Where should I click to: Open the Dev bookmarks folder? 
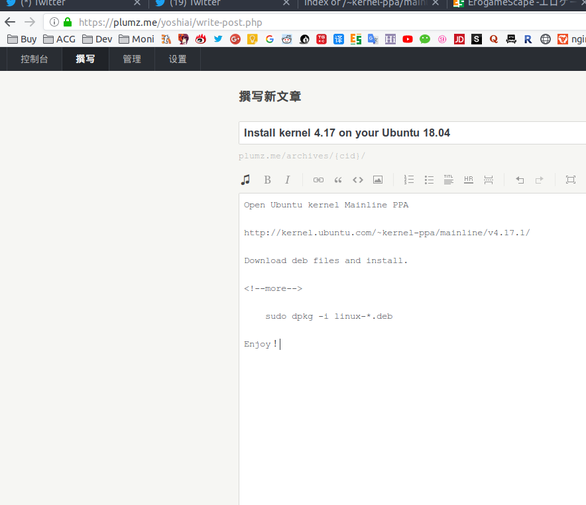[x=97, y=39]
